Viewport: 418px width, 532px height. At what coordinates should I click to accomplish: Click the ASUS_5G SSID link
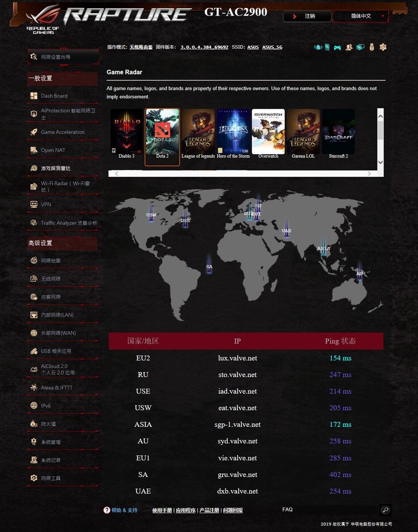272,47
